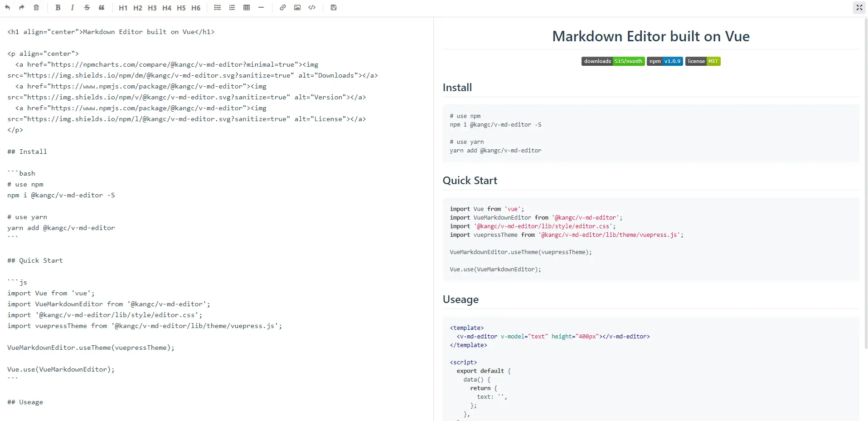
Task: Click 'import Vue from 'vue';' in editor
Action: pyautogui.click(x=51, y=293)
